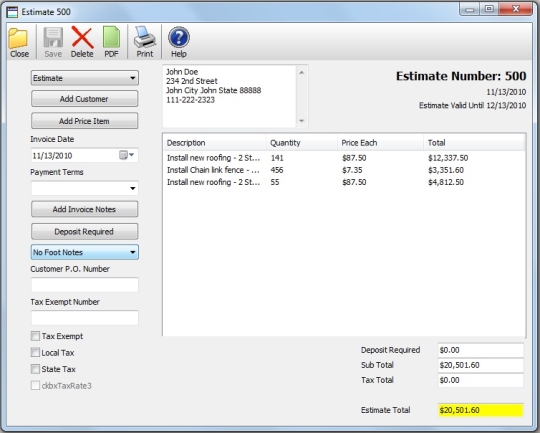Expand the Payment Terms dropdown
Image resolution: width=540 pixels, height=433 pixels.
[85, 188]
